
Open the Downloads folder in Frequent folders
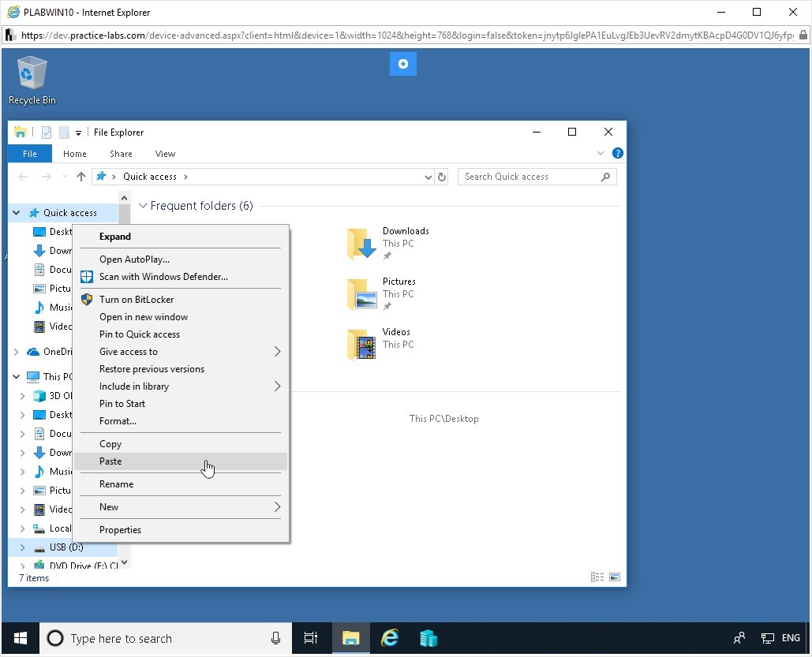tap(388, 243)
